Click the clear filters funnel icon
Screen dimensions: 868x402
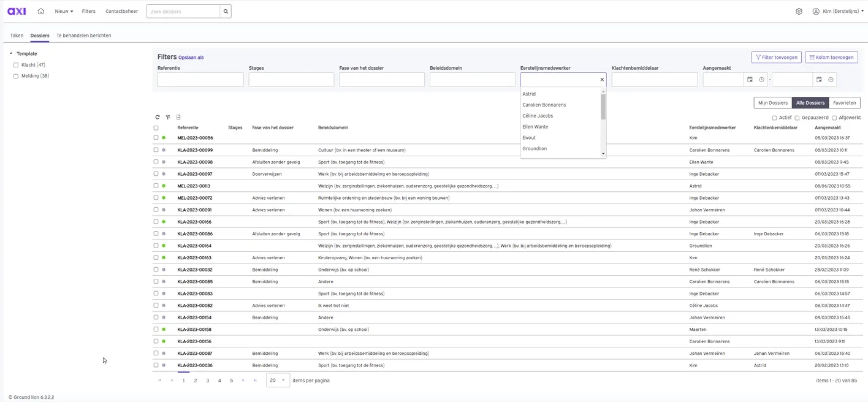[x=168, y=117]
